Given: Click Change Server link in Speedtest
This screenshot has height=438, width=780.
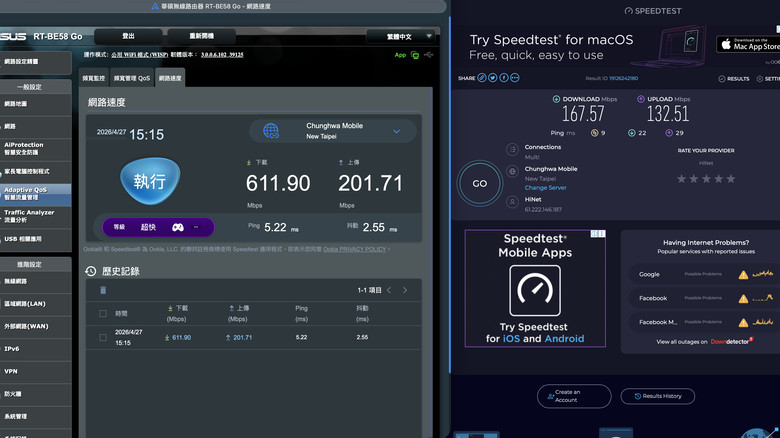Looking at the screenshot, I should pos(545,188).
